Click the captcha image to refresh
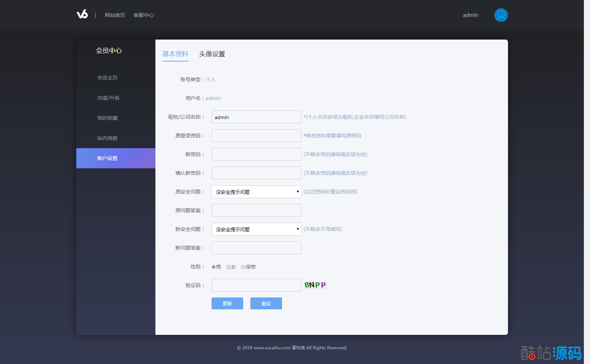This screenshot has width=590, height=364. click(x=316, y=285)
